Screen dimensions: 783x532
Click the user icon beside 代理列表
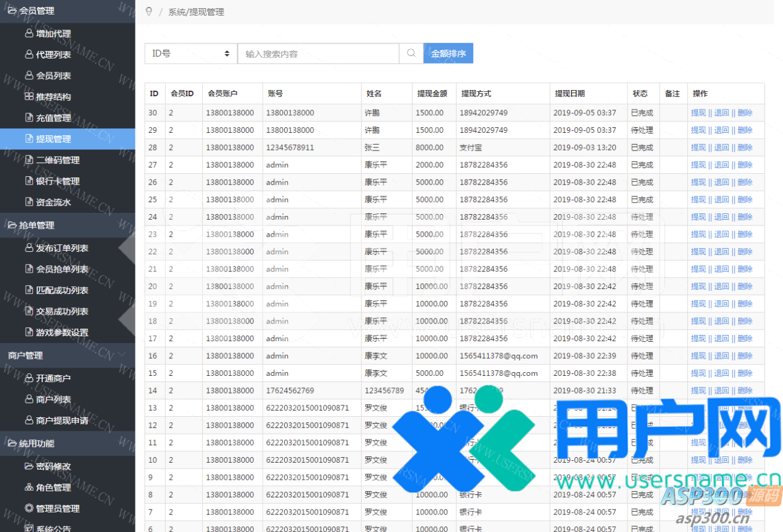29,55
